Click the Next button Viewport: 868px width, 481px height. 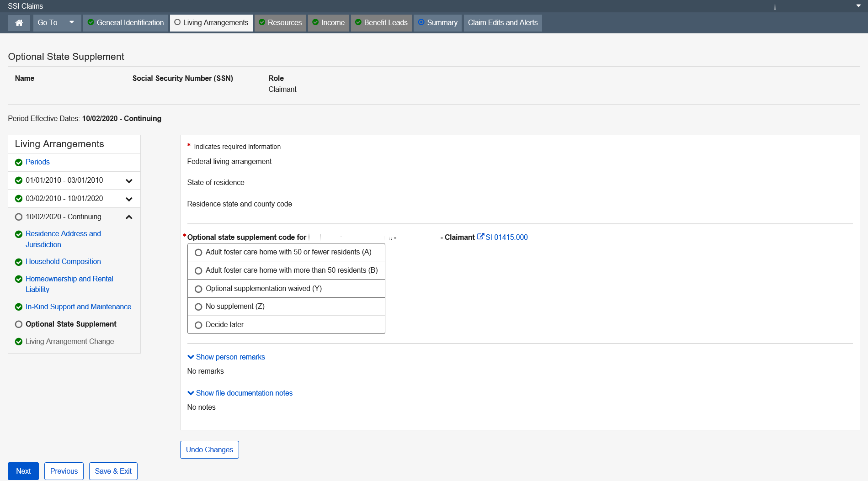click(x=23, y=471)
